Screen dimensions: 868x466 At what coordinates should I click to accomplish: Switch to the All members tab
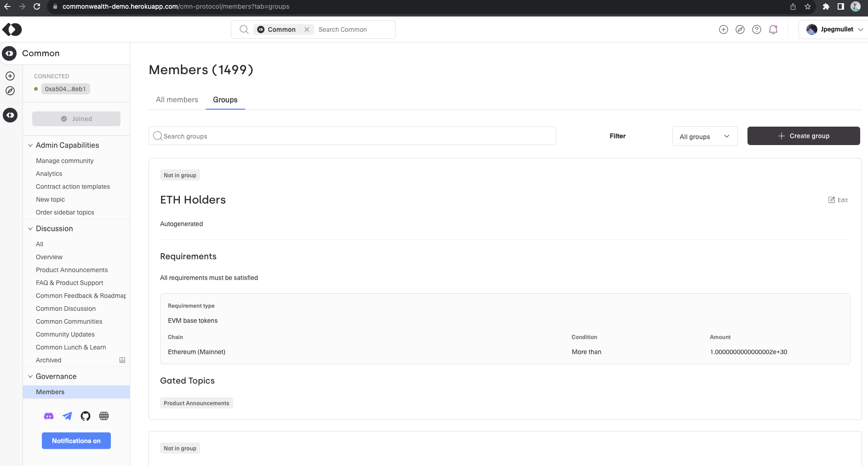[x=177, y=100]
